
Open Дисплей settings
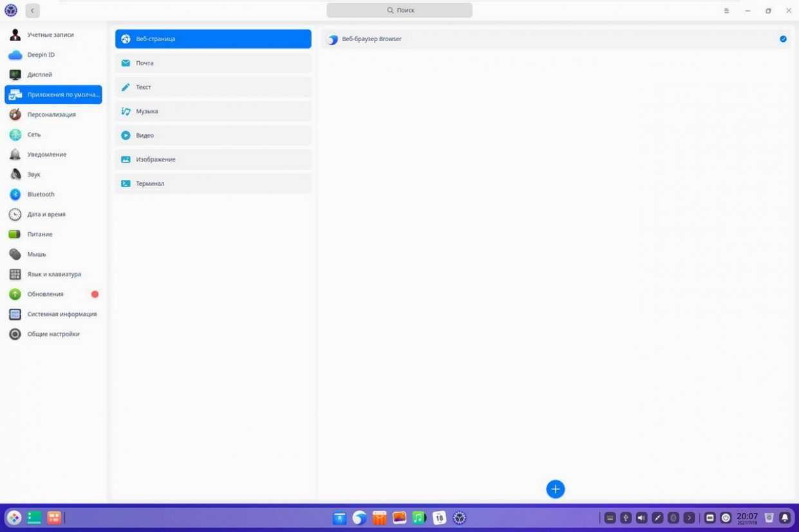point(53,75)
